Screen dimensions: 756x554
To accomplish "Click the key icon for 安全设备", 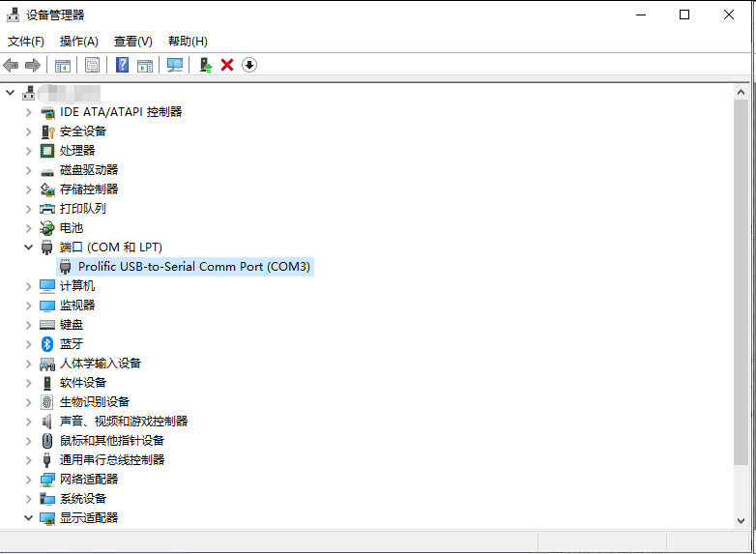I will [x=47, y=131].
